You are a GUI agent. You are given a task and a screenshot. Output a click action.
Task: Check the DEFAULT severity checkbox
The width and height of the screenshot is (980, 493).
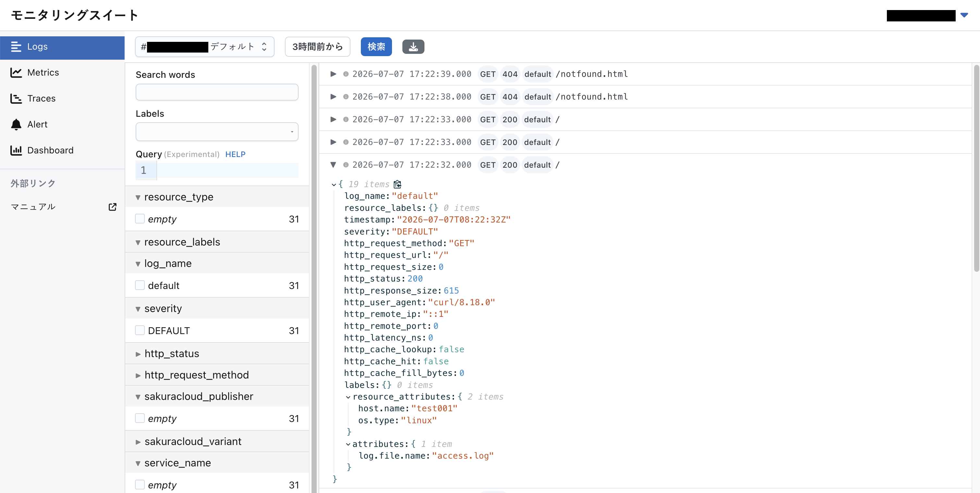tap(140, 330)
